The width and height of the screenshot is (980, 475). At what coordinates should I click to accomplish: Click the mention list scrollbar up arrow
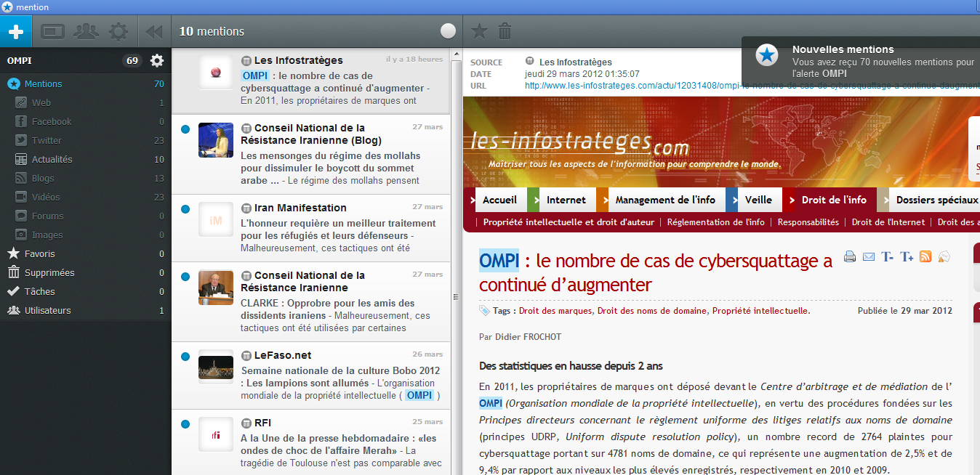(x=457, y=53)
